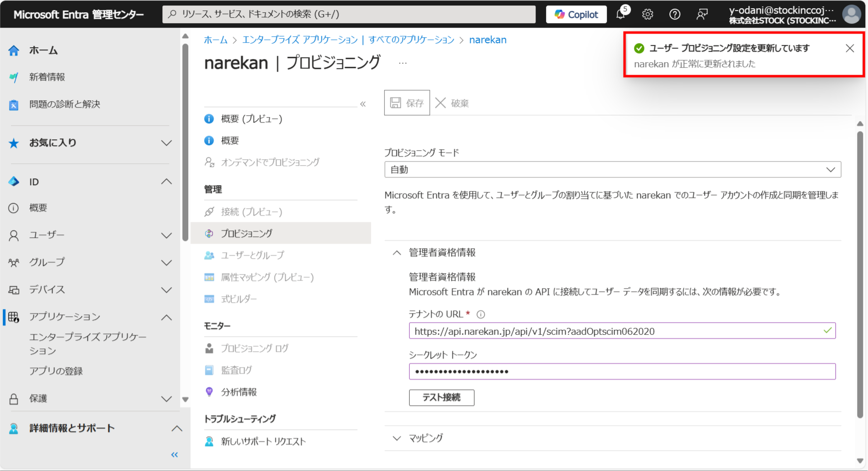This screenshot has height=471, width=868.
Task: Open 分析情報 menu item
Action: [239, 392]
